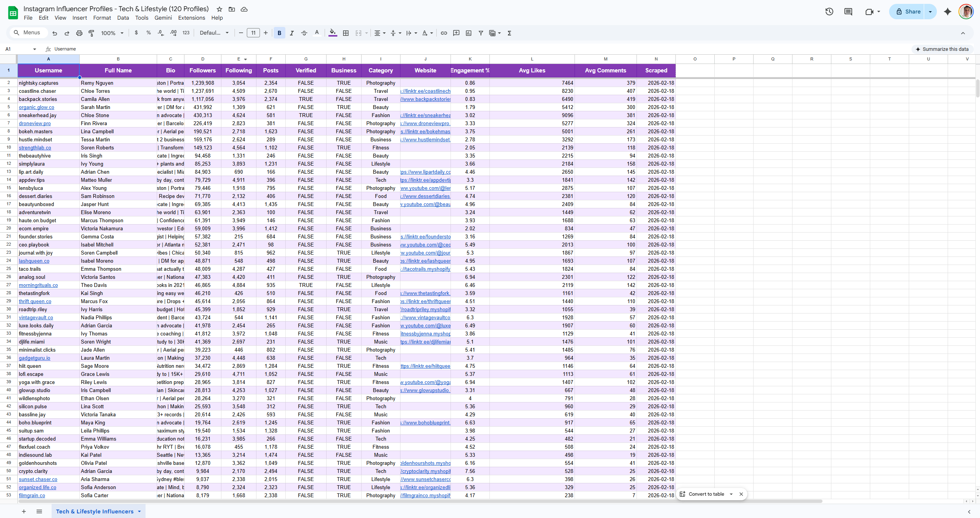Open the font dropdown
The width and height of the screenshot is (980, 518).
214,33
